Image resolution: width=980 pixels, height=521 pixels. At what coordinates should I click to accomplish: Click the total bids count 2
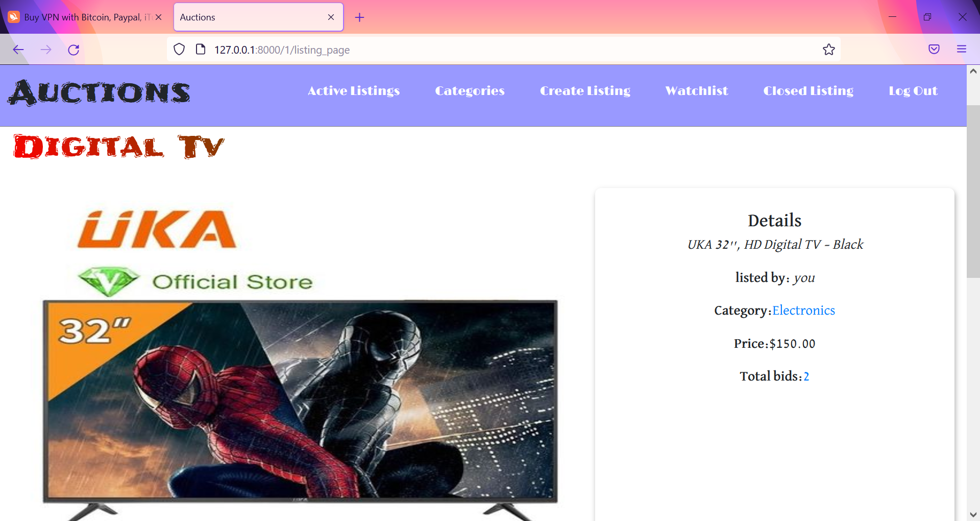coord(806,376)
